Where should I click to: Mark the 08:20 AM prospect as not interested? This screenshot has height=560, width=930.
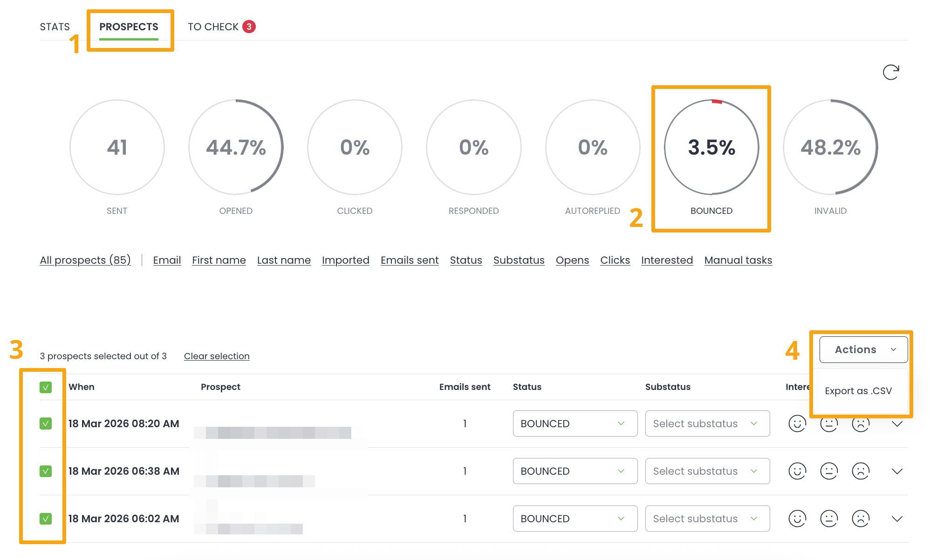(x=860, y=423)
